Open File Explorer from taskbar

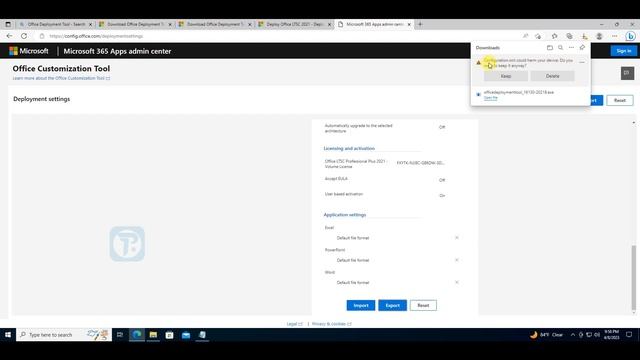[x=153, y=335]
